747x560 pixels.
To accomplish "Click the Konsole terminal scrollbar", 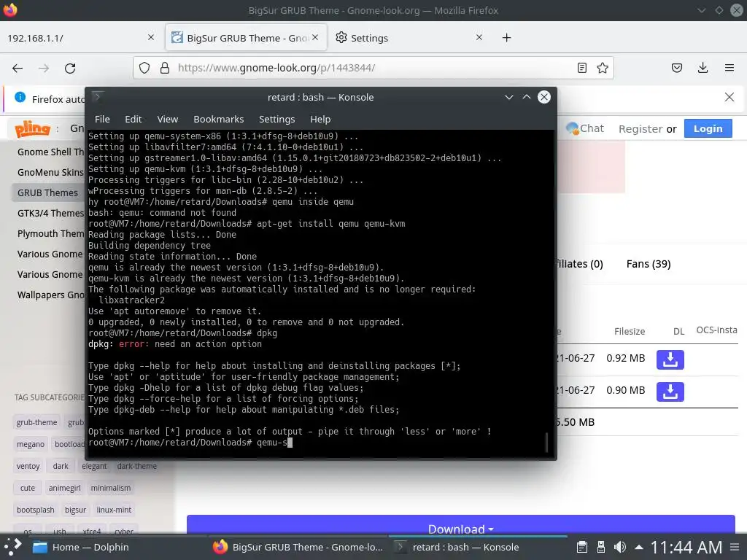I will pyautogui.click(x=546, y=443).
